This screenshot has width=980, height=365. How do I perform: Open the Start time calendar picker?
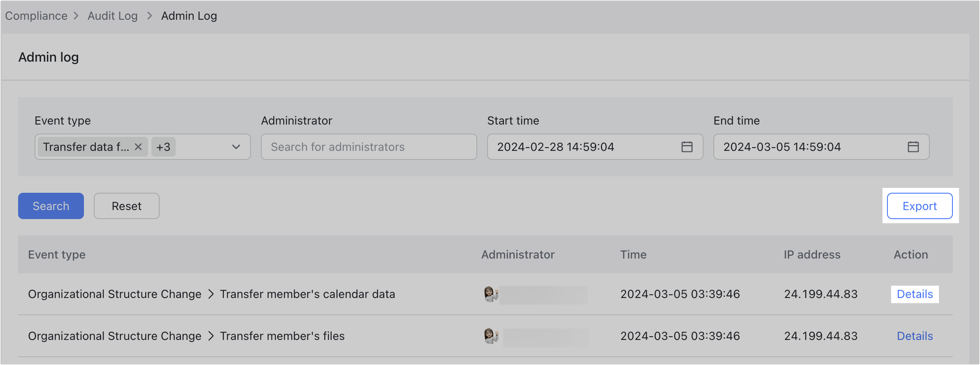(x=687, y=147)
